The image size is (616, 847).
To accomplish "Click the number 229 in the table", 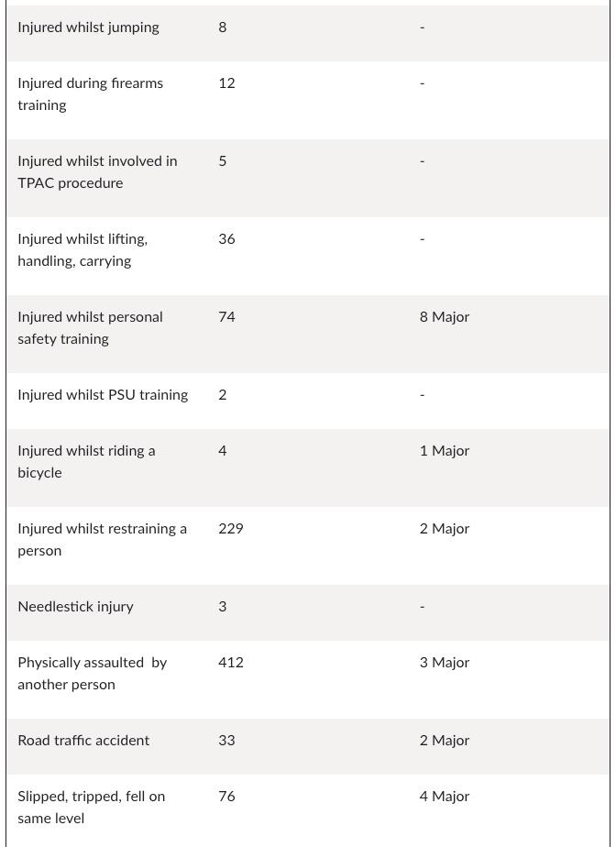I will click(231, 529).
